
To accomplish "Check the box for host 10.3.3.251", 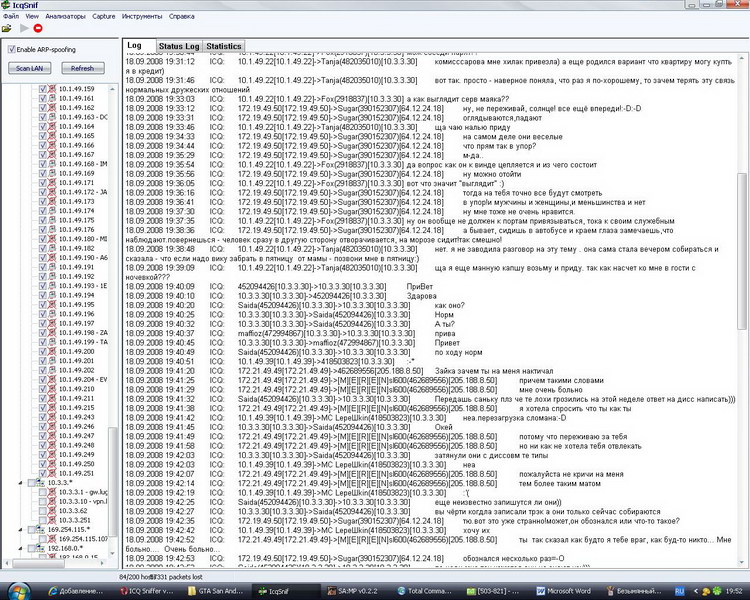I will tap(42, 520).
